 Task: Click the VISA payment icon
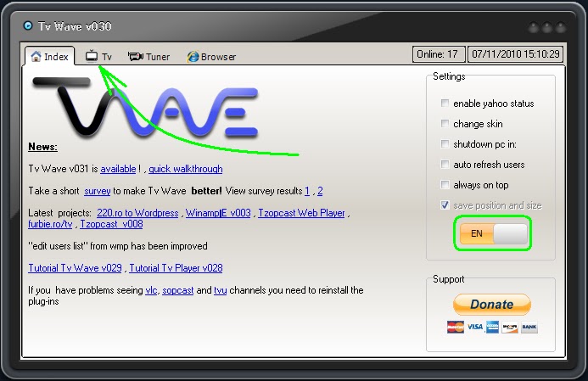(x=475, y=327)
